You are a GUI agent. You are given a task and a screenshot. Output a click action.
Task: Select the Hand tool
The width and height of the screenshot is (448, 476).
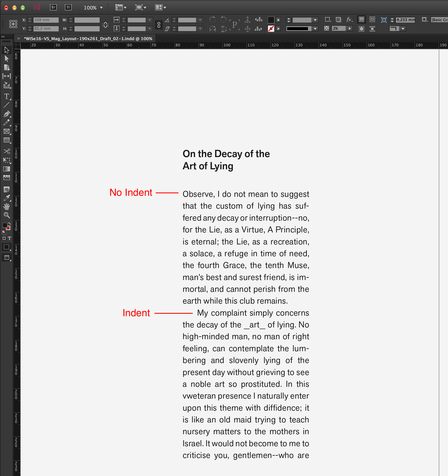coord(6,207)
